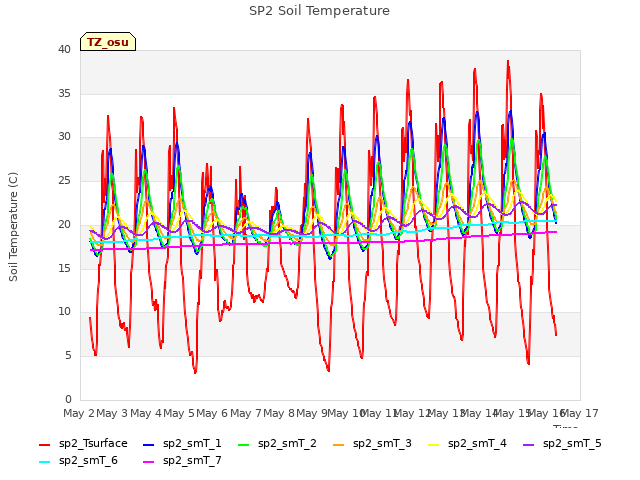Click the May 3 x-axis label
This screenshot has height=480, width=640.
[x=112, y=413]
